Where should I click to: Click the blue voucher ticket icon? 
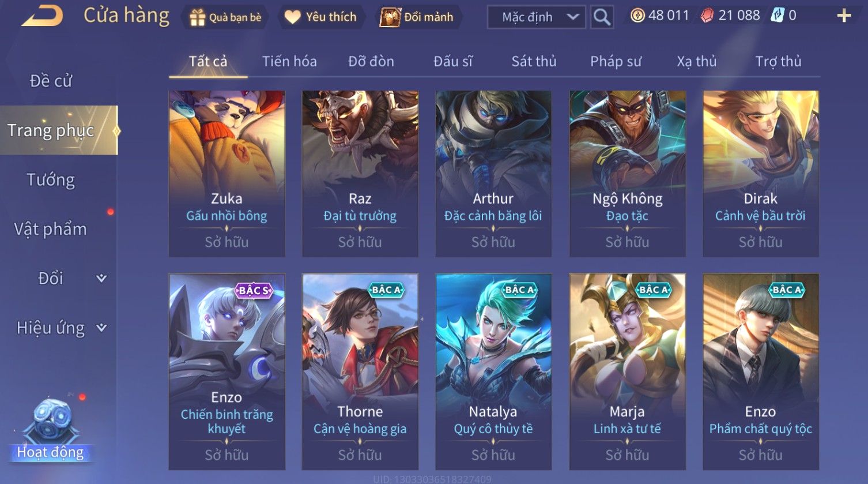(777, 16)
